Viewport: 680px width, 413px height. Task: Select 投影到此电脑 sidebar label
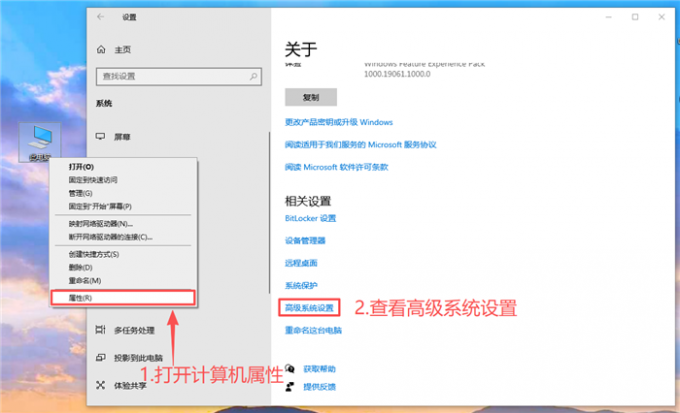click(138, 358)
